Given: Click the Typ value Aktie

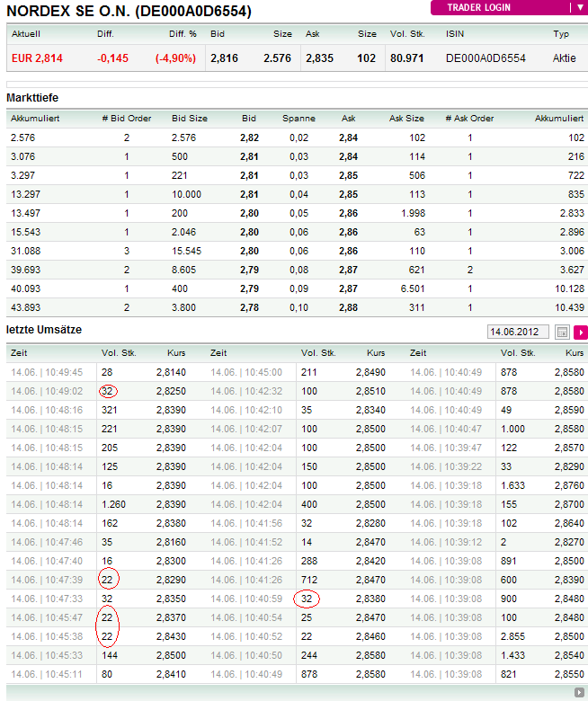Looking at the screenshot, I should pos(564,58).
